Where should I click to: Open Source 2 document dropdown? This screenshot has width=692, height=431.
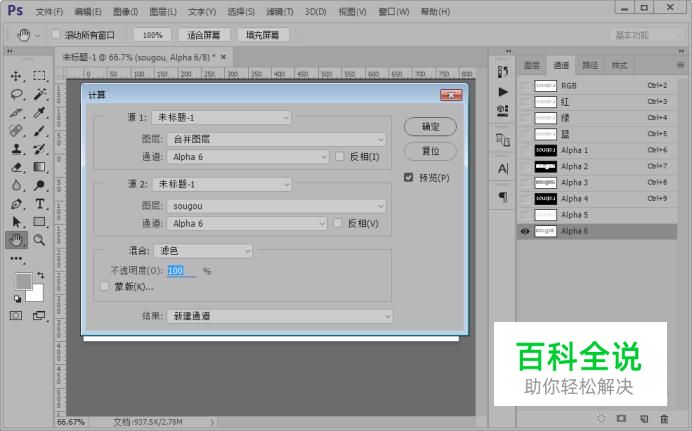222,184
